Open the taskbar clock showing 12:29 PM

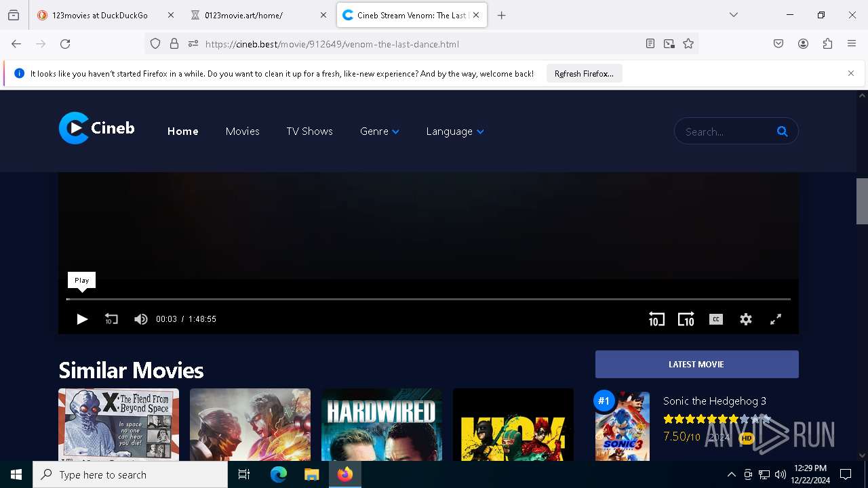pyautogui.click(x=810, y=474)
